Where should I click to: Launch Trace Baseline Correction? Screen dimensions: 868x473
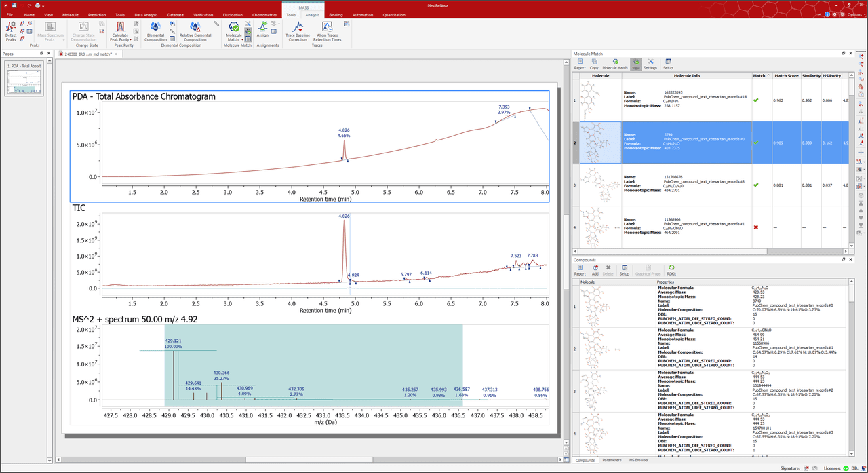[x=298, y=32]
